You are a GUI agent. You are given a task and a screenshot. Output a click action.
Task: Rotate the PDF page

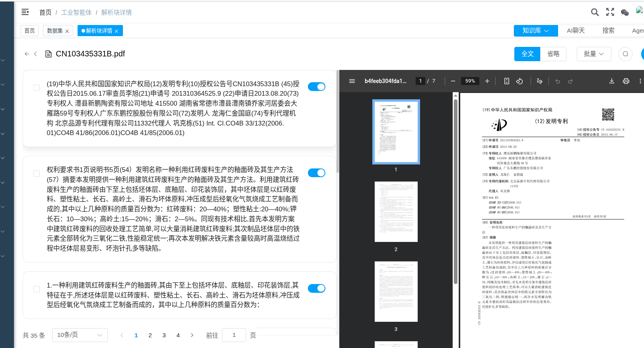click(x=519, y=81)
